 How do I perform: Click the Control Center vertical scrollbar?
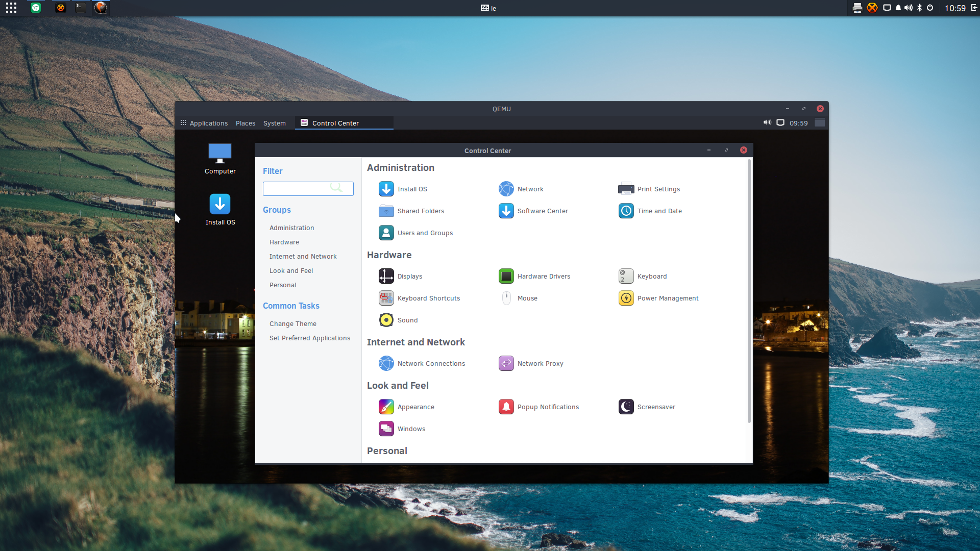tap(749, 291)
